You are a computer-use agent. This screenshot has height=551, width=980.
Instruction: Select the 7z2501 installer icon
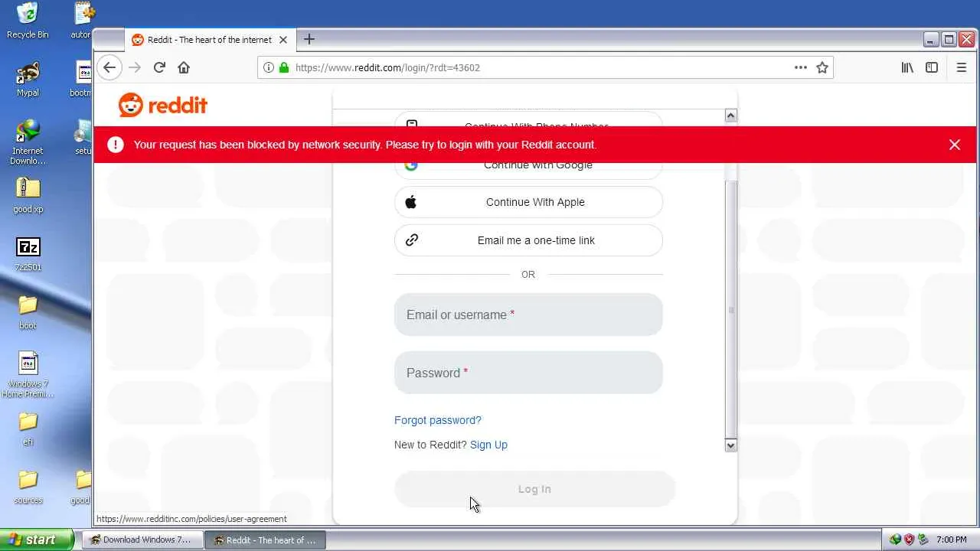28,254
